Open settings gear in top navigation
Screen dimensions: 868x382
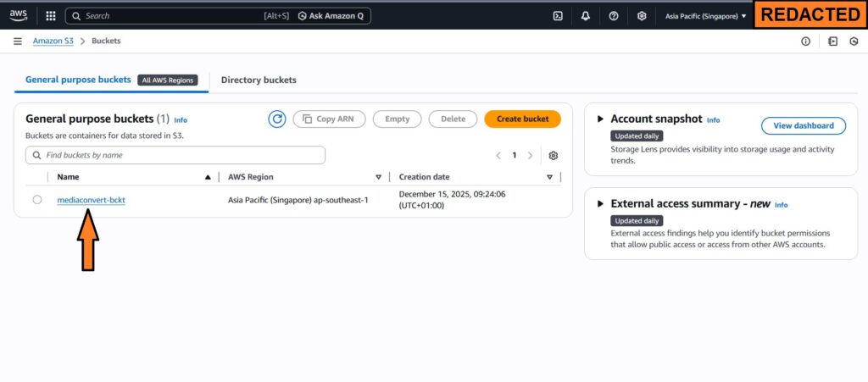point(642,15)
